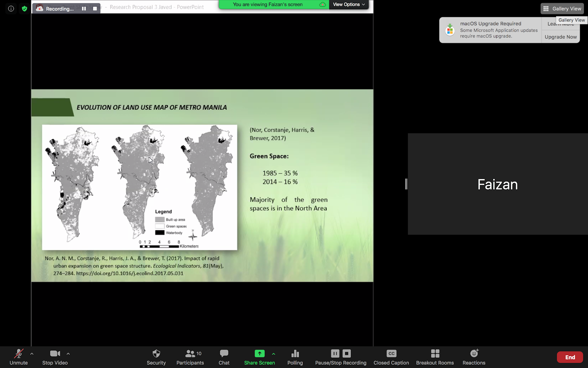Open the Polling icon
This screenshot has width=588, height=368.
[295, 354]
